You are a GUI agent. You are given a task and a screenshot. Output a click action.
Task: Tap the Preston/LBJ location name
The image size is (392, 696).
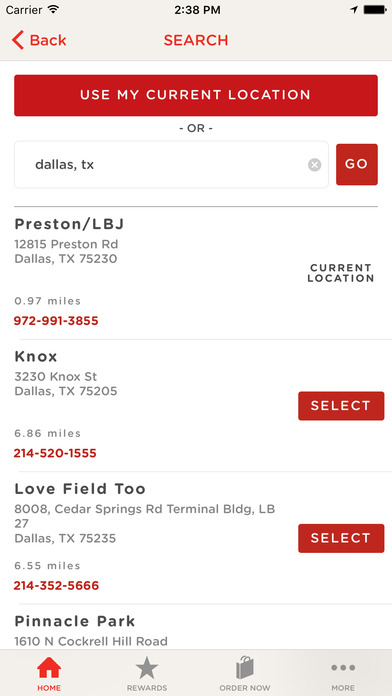(69, 224)
